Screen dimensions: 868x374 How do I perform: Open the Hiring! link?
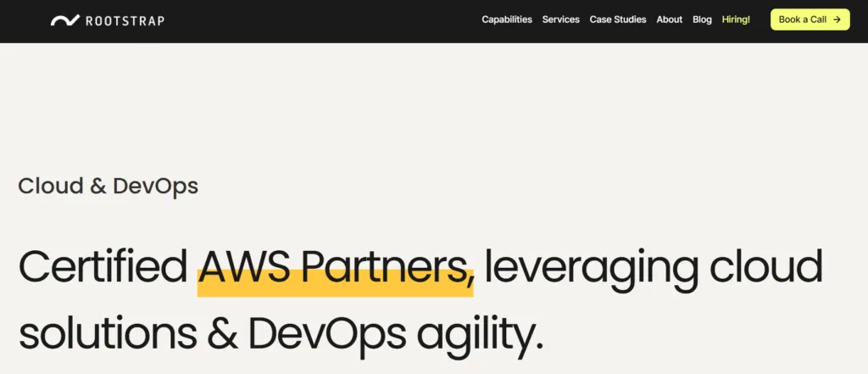(736, 20)
